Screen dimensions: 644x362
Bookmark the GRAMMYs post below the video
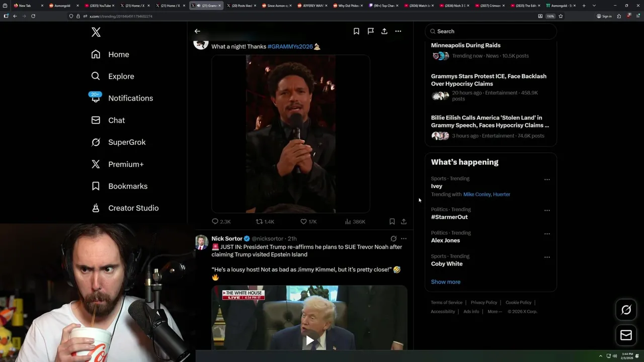tap(392, 222)
